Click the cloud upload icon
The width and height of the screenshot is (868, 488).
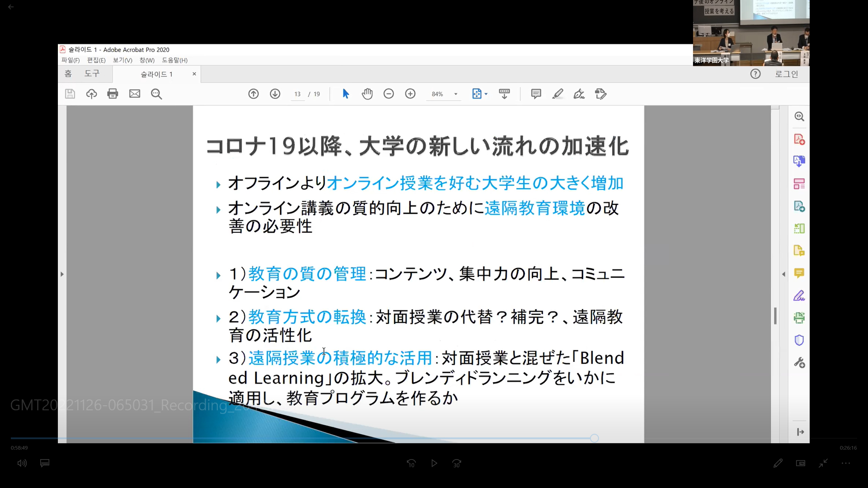tap(91, 94)
